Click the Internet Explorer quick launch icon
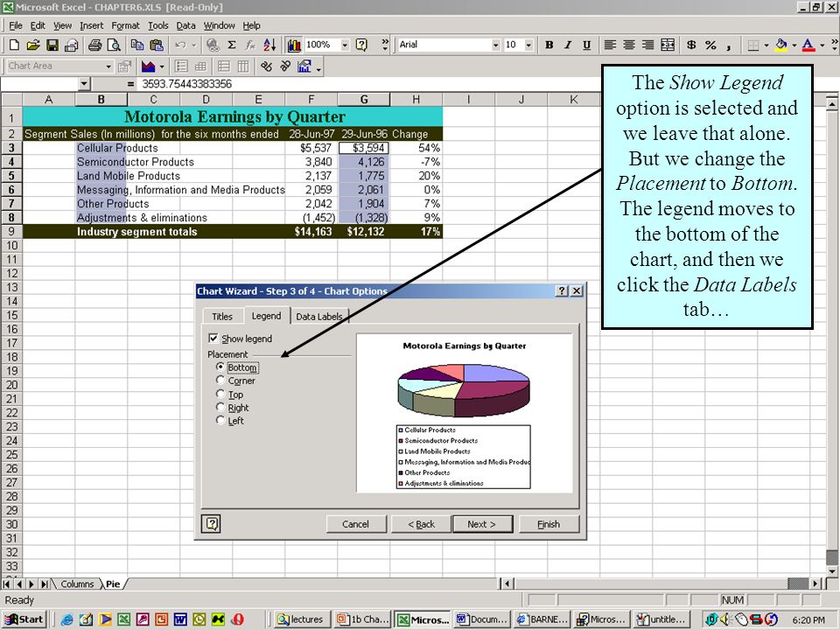840x630 pixels. tap(67, 619)
